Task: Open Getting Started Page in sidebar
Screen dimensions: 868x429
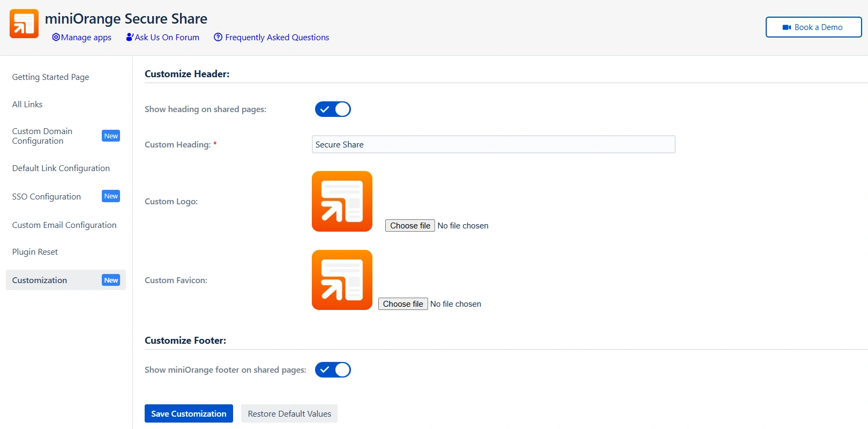Action: pos(50,77)
